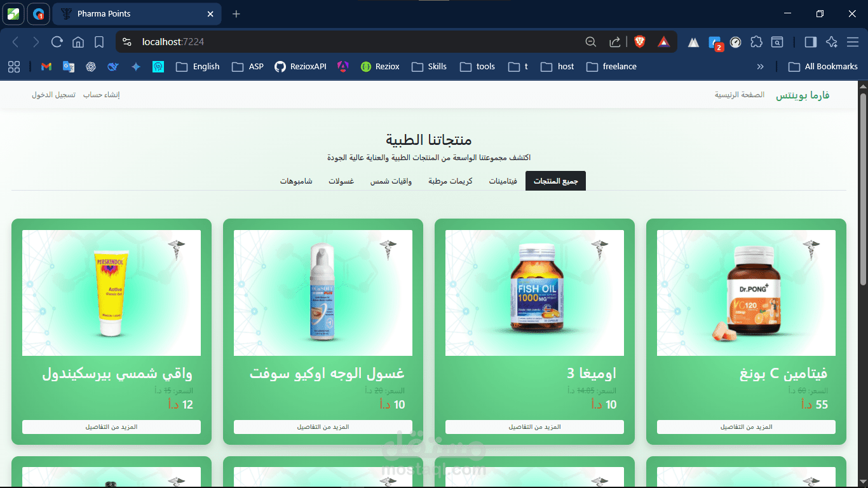View more details for اوميغا 3
The height and width of the screenshot is (488, 868).
tap(534, 427)
